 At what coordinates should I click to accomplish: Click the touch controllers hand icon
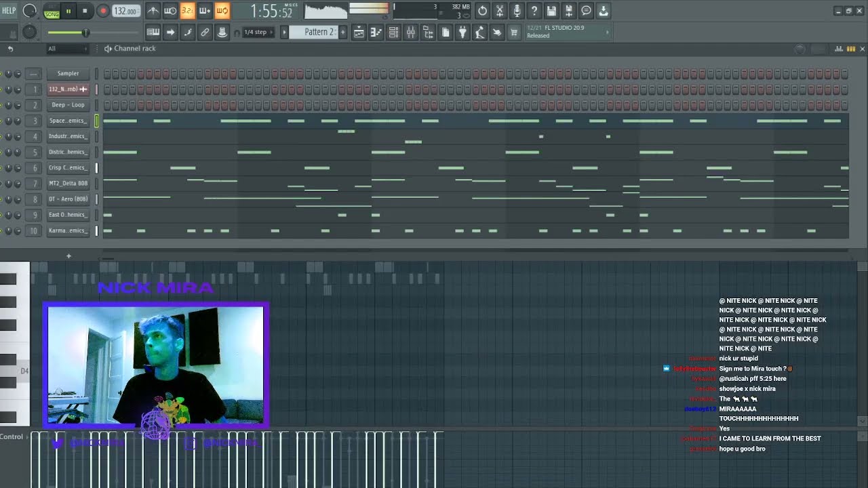pos(497,32)
